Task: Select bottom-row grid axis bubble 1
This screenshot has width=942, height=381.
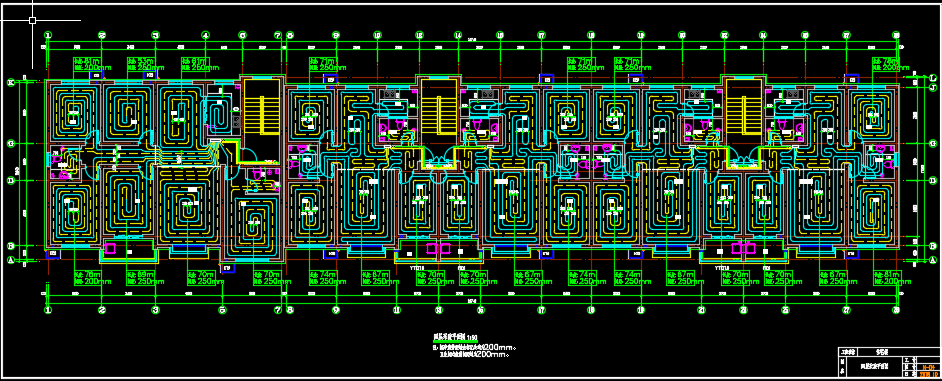Action: pyautogui.click(x=48, y=310)
